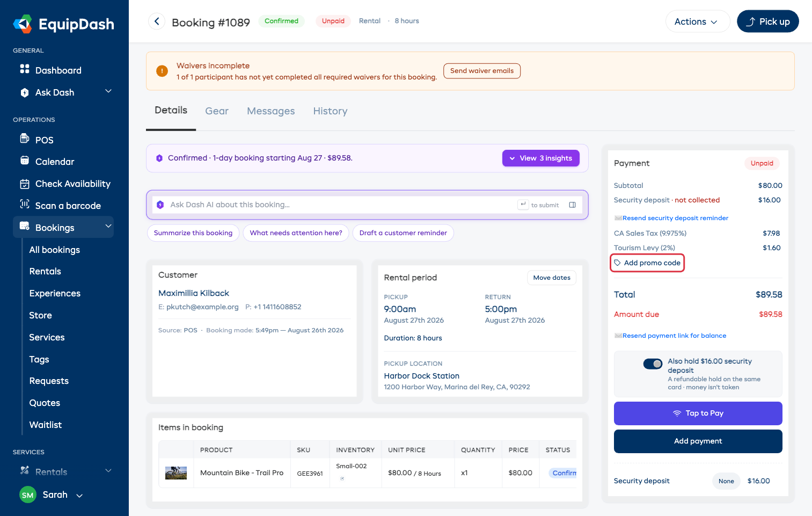Expand the Ask Dash sidebar submenu
The width and height of the screenshot is (812, 516).
pyautogui.click(x=108, y=91)
